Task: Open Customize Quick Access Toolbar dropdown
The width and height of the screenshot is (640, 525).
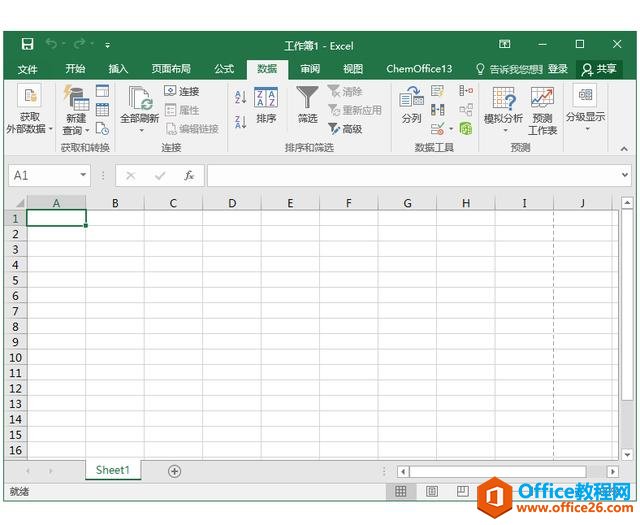Action: click(107, 45)
